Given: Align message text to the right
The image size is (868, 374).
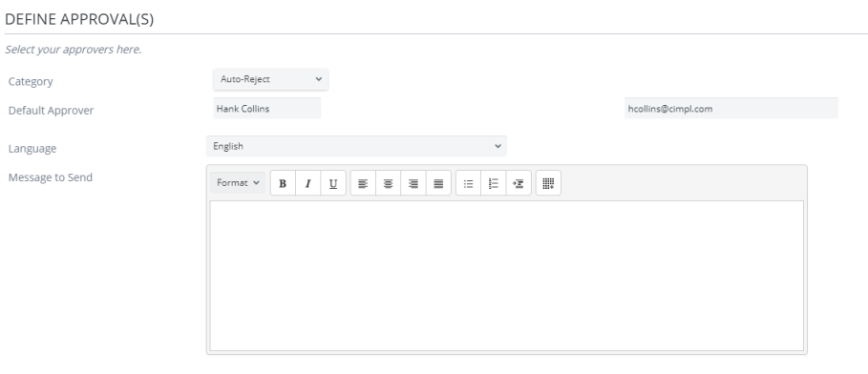Looking at the screenshot, I should tap(413, 183).
